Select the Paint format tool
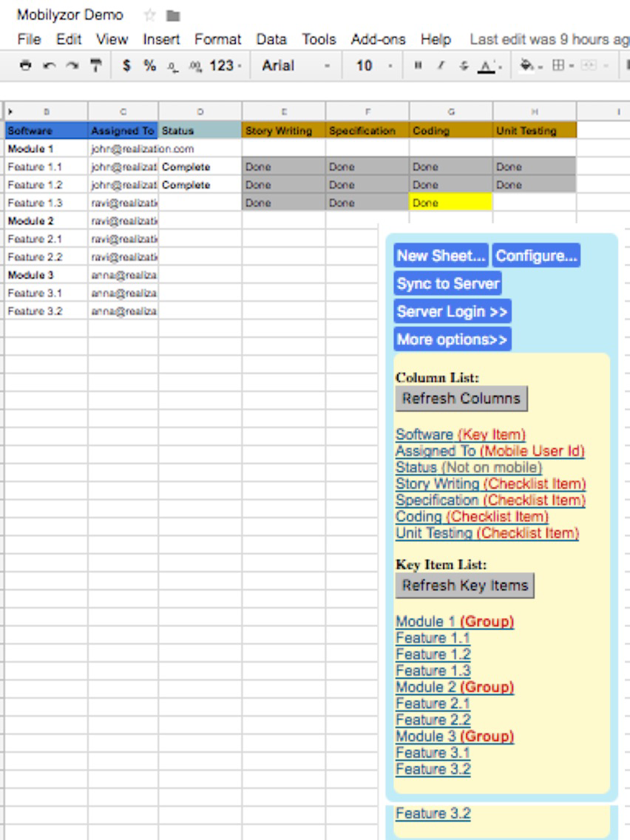 (96, 65)
